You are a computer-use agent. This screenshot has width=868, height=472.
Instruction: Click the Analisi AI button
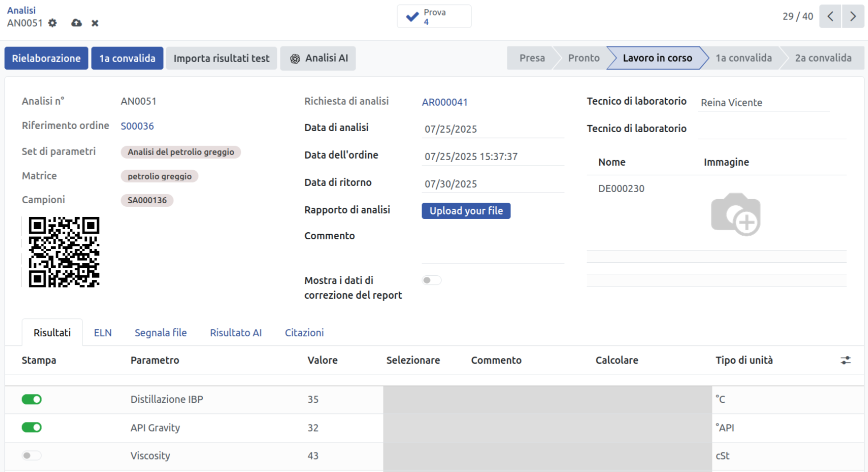click(318, 59)
